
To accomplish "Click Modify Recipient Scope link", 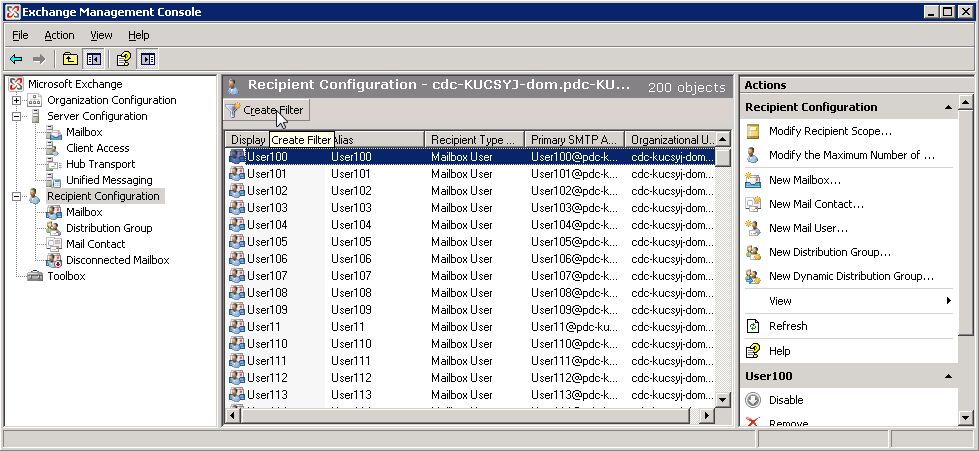I will click(830, 131).
